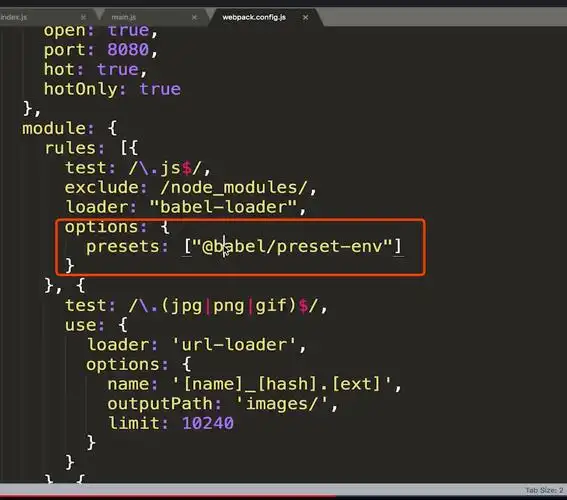Click the 'use' property name

point(81,325)
